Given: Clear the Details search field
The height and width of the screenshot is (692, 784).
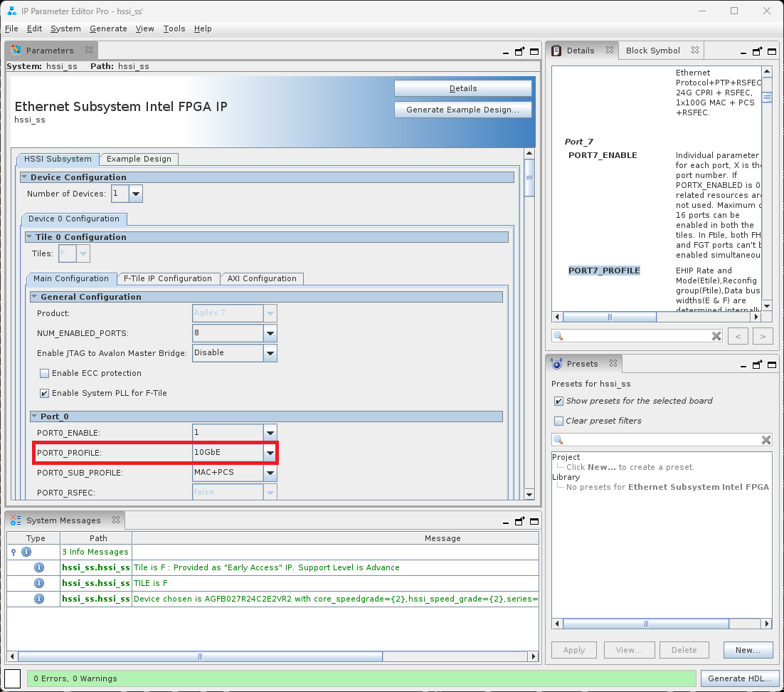Looking at the screenshot, I should tap(716, 336).
